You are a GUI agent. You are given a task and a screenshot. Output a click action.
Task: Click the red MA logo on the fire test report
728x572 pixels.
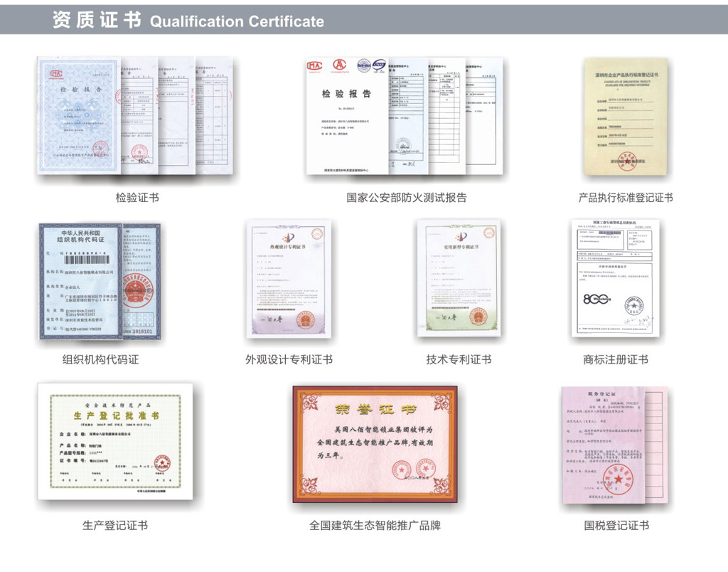(x=314, y=66)
